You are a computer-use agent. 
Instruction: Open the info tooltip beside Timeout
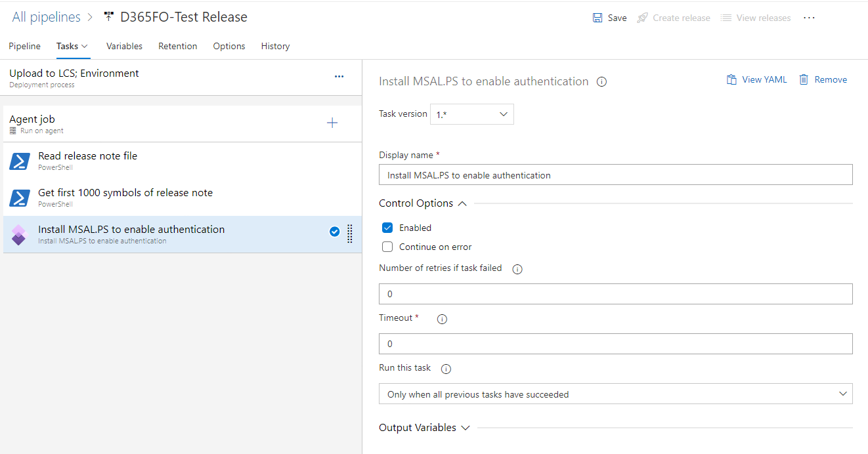pos(441,319)
